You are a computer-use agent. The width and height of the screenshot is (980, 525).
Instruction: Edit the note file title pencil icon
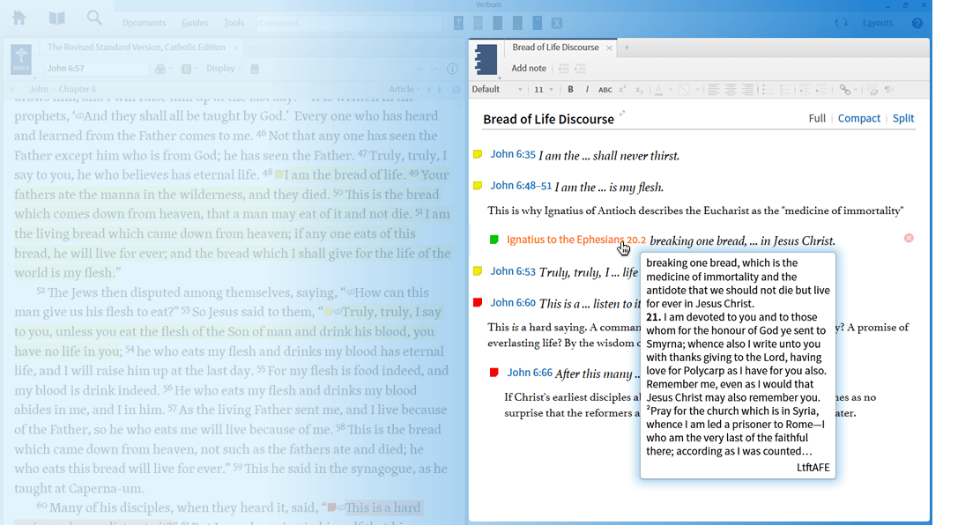[x=622, y=114]
